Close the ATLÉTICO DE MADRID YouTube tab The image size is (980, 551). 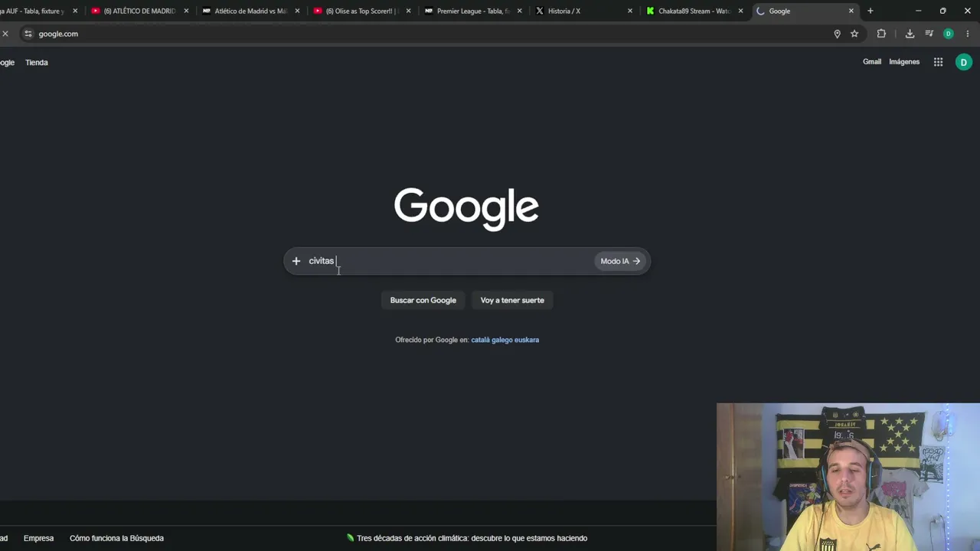tap(186, 11)
